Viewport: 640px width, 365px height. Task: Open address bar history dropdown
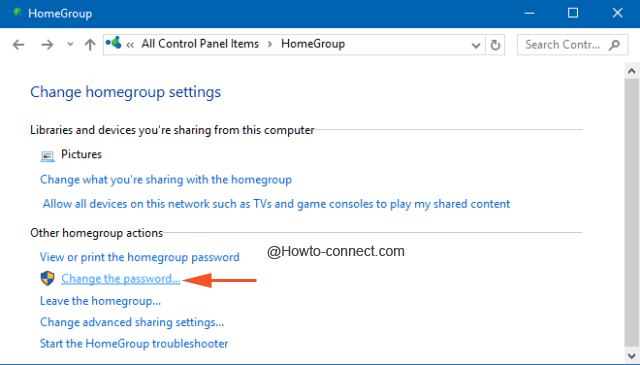(476, 45)
